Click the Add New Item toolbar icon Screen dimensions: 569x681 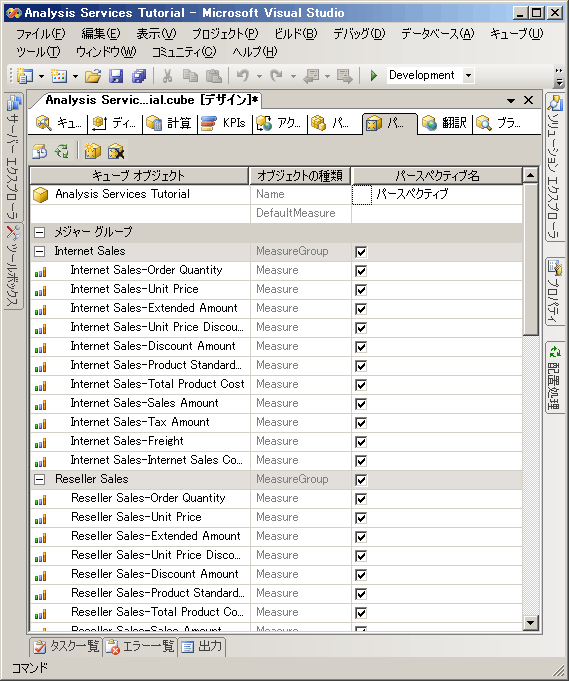(x=59, y=76)
